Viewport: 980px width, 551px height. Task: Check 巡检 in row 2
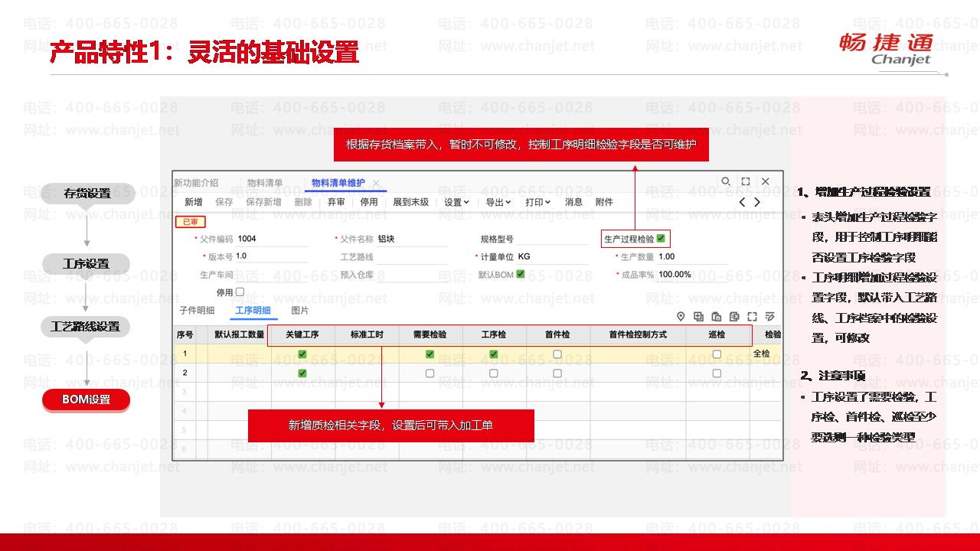pos(717,373)
